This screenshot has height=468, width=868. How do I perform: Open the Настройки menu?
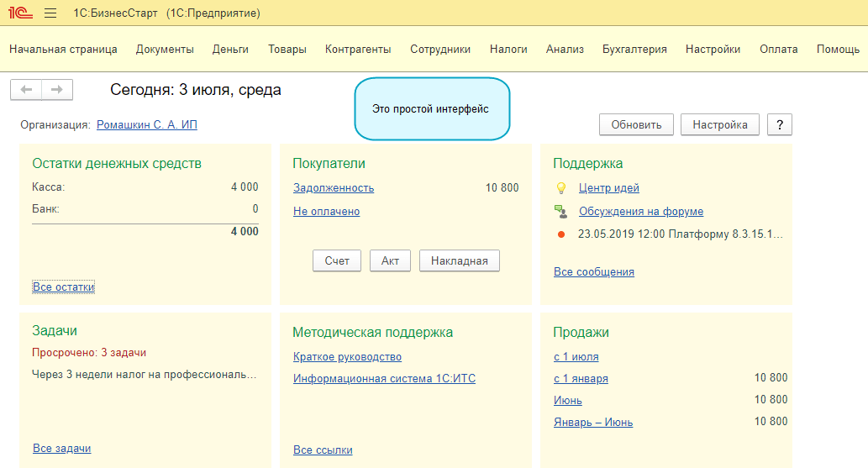pos(713,50)
